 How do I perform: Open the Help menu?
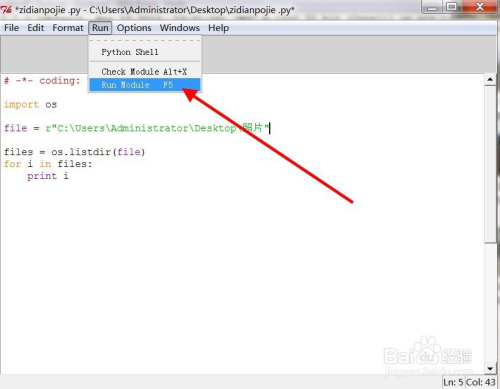pos(218,28)
